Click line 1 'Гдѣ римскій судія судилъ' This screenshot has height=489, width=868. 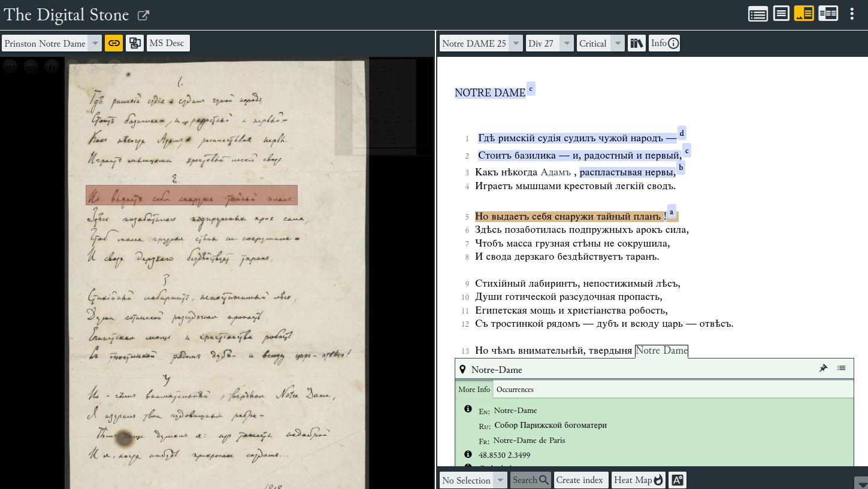tap(577, 138)
